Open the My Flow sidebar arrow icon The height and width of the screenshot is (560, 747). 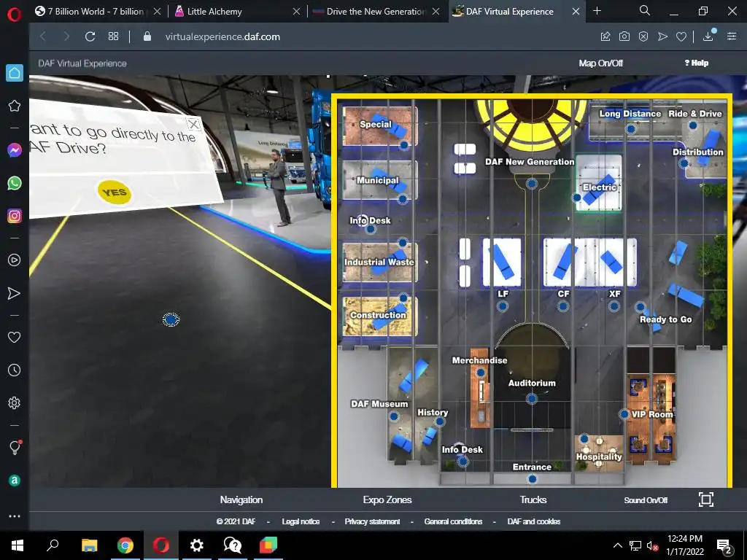click(x=15, y=293)
